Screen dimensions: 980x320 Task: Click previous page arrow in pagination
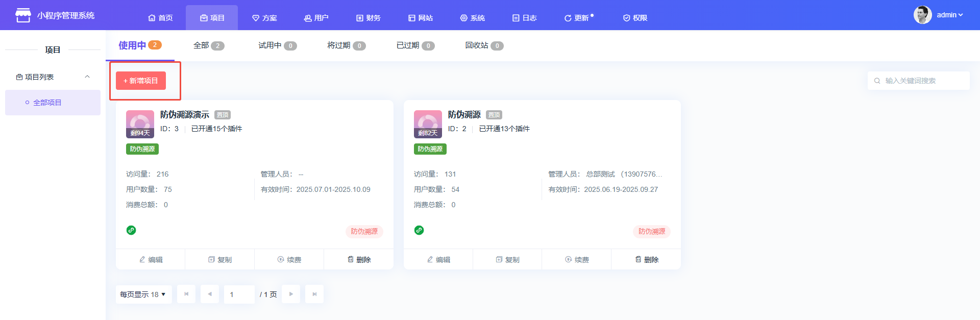[210, 294]
